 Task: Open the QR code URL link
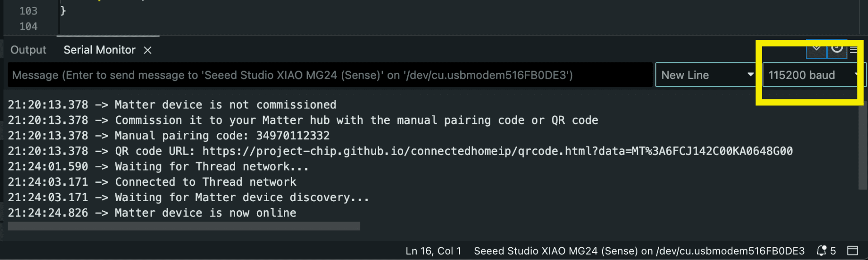(x=497, y=151)
